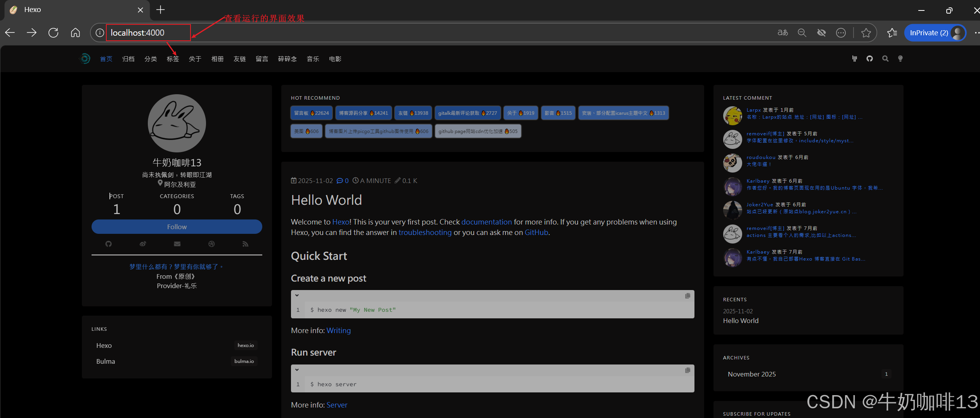Open Hexo link in Links widget
980x418 pixels.
pos(177,345)
